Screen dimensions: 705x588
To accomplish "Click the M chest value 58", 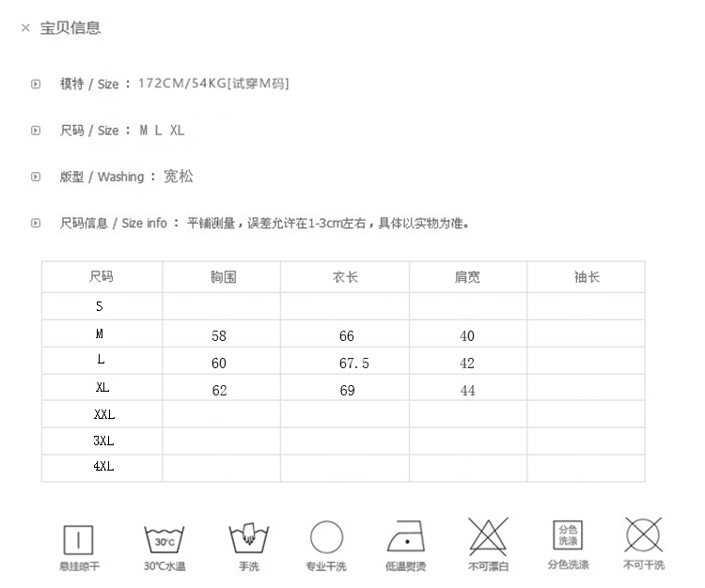I will [219, 336].
